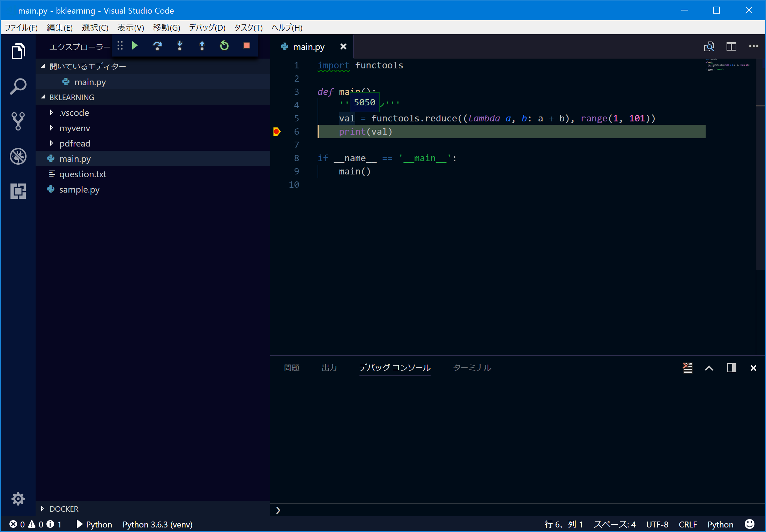
Task: Click the Step Into debug arrow
Action: (180, 46)
